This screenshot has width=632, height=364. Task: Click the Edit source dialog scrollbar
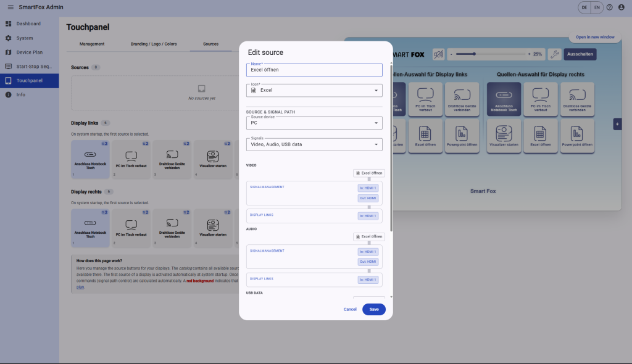(x=391, y=149)
